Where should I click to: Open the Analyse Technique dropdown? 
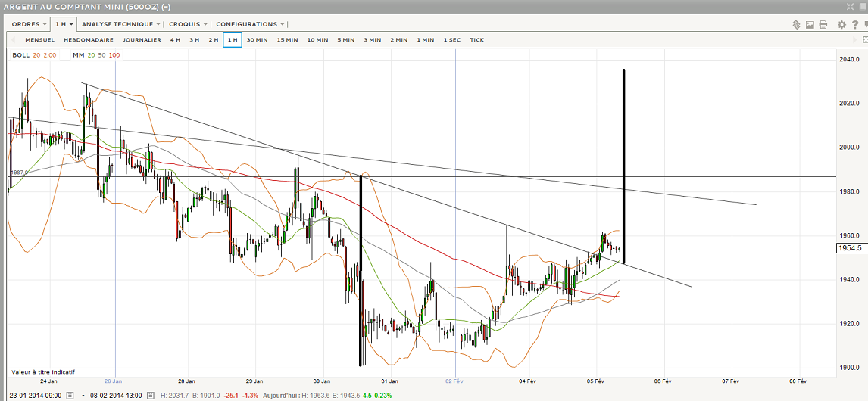(120, 24)
